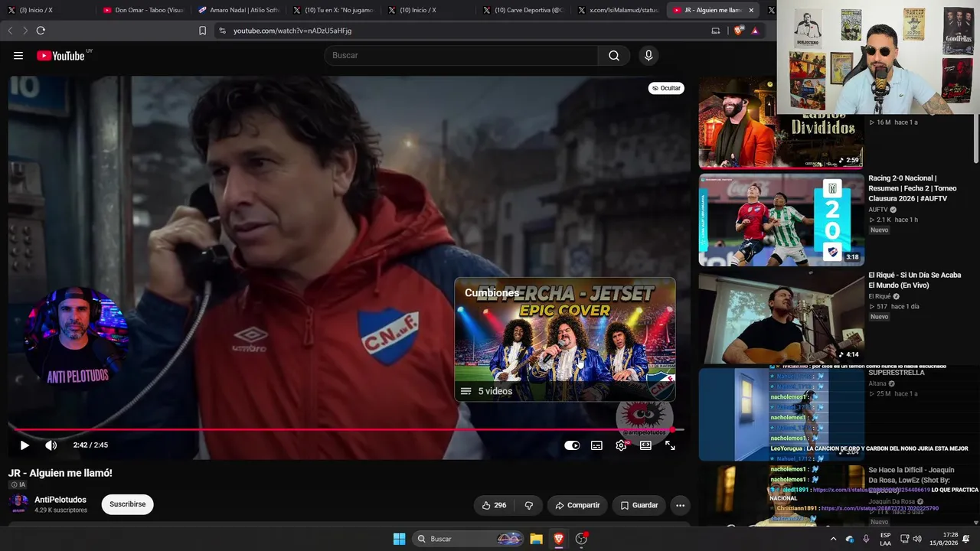Turn on subtitles in the player
The image size is (980, 551).
(x=596, y=445)
